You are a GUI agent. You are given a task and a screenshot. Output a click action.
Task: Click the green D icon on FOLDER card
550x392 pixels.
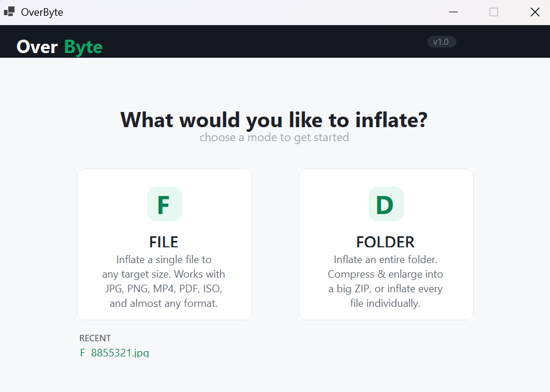tap(386, 204)
